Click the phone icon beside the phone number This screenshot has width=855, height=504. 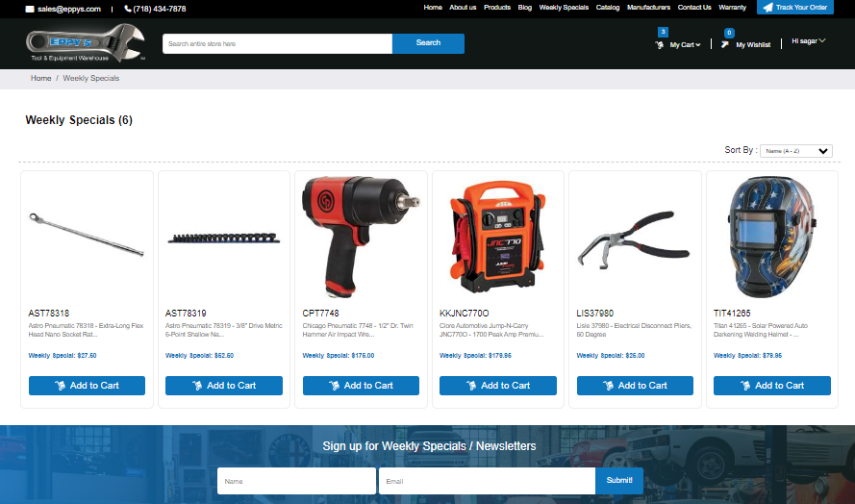click(128, 9)
